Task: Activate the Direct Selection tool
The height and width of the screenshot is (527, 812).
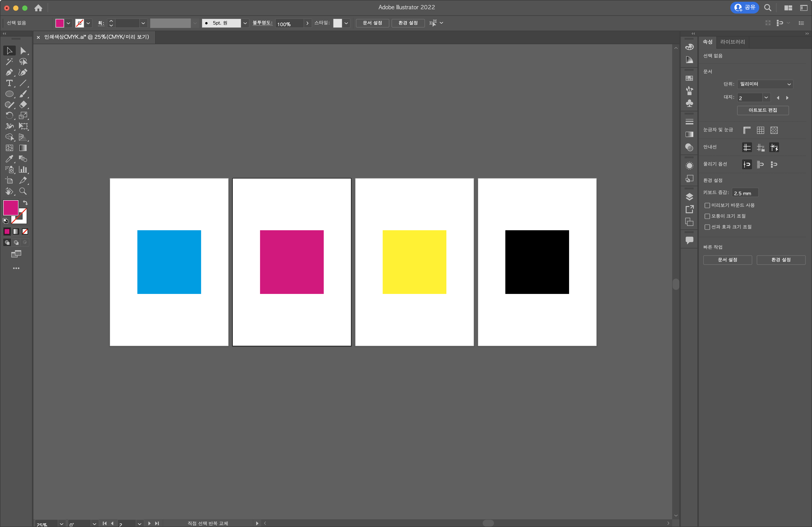Action: pyautogui.click(x=23, y=51)
